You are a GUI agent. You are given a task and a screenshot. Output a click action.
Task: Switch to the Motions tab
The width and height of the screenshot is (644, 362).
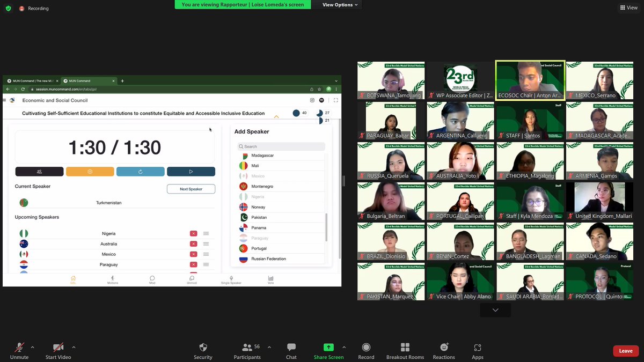tap(113, 280)
